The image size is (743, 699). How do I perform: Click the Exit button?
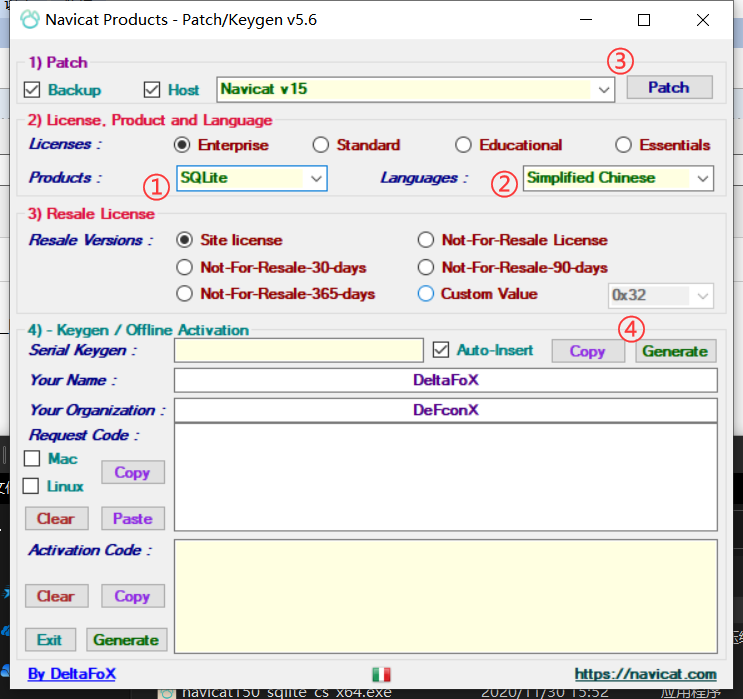[50, 640]
